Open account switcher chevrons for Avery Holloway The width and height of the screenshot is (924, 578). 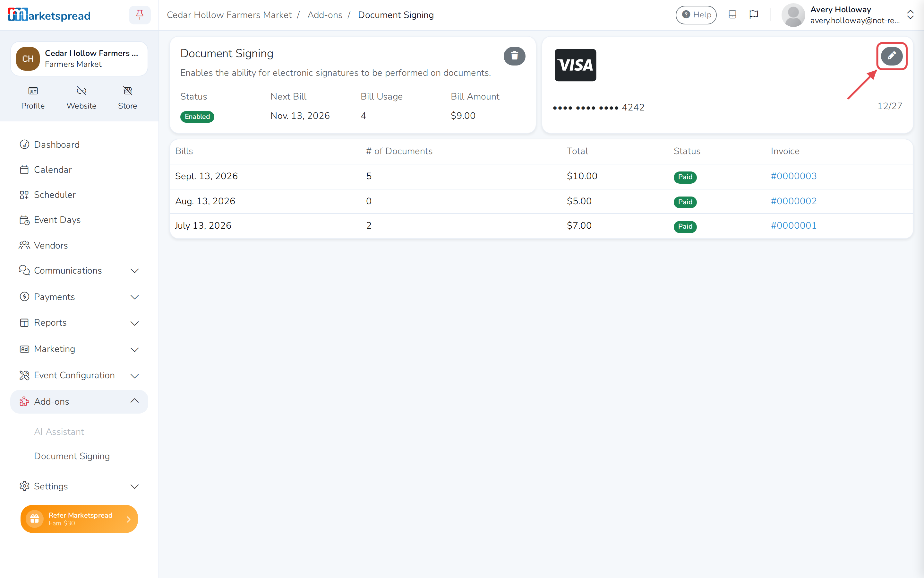[910, 15]
